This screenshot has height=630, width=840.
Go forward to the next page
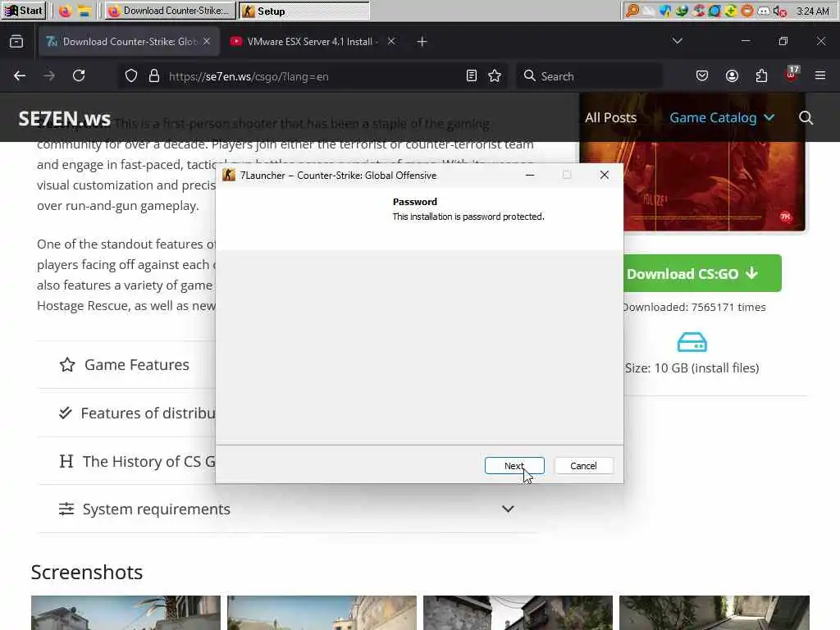point(49,76)
